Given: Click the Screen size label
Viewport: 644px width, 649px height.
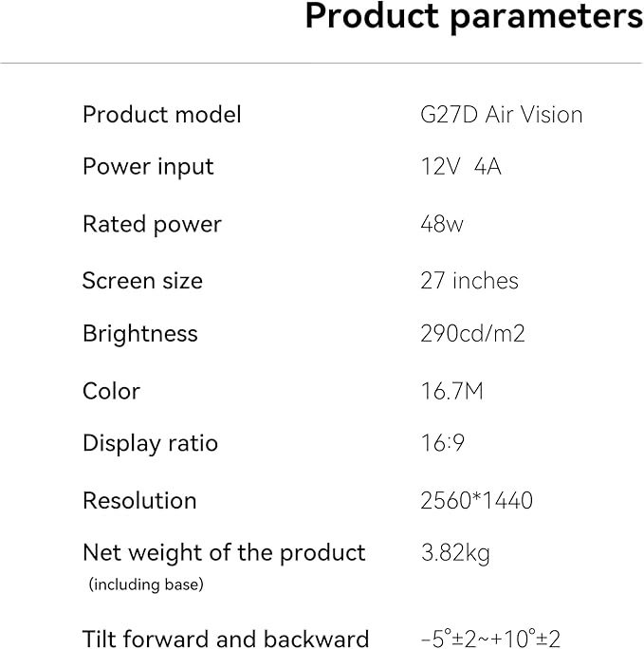Looking at the screenshot, I should point(142,281).
